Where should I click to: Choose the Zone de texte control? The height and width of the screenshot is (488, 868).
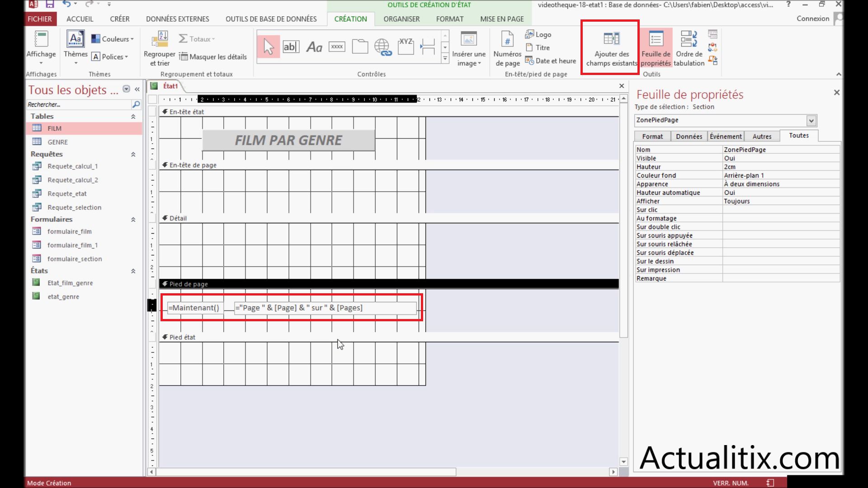291,47
